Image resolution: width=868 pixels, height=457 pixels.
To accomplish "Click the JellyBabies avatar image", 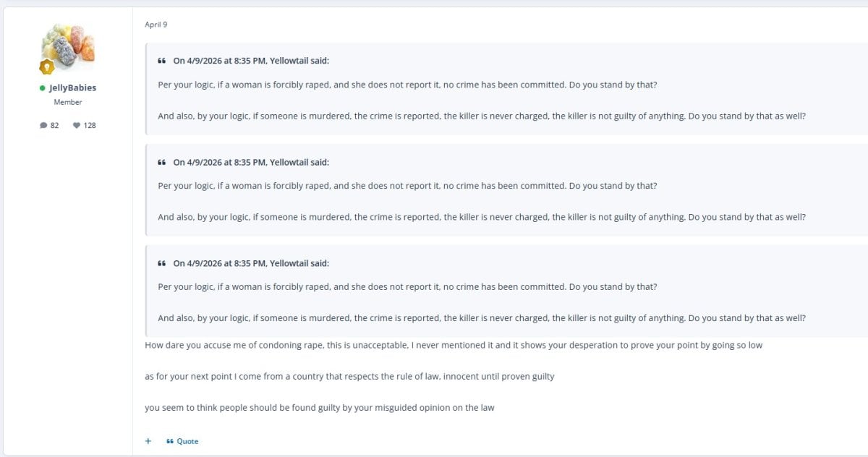I will (x=68, y=48).
